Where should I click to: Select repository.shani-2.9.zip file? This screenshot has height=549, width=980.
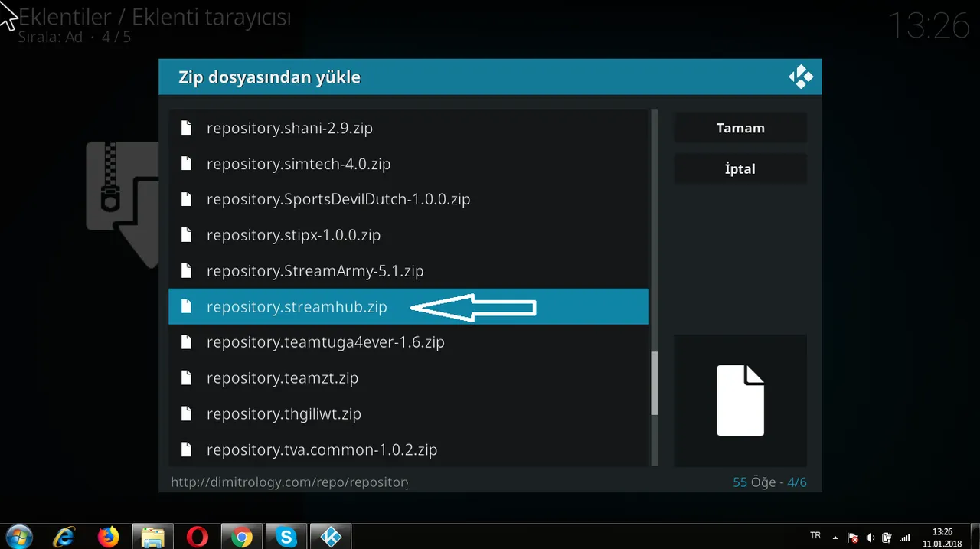pos(409,128)
